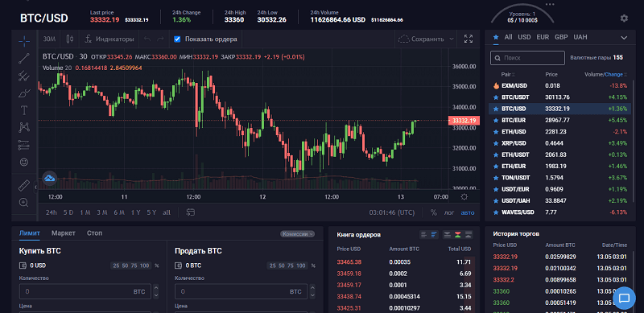Sort pairs by Volume/Change column

[606, 74]
